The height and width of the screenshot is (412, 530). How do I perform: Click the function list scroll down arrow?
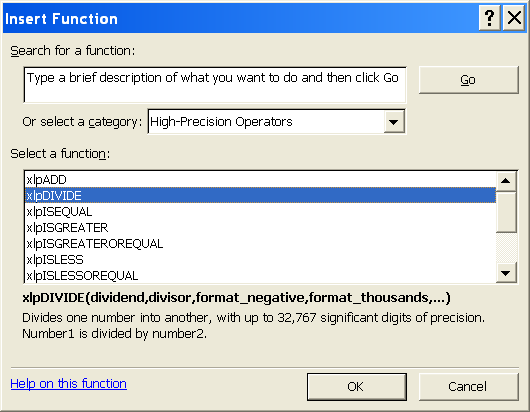point(506,273)
